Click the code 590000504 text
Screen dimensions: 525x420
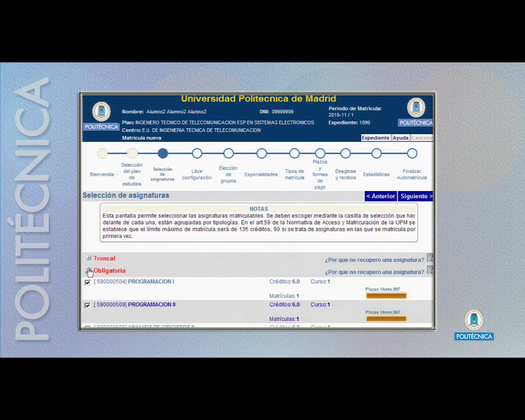tap(110, 282)
